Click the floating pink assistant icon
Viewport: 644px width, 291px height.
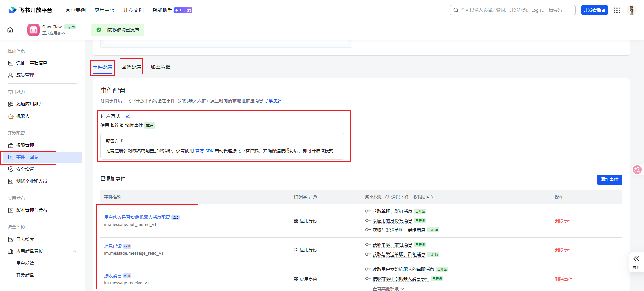coord(637,170)
